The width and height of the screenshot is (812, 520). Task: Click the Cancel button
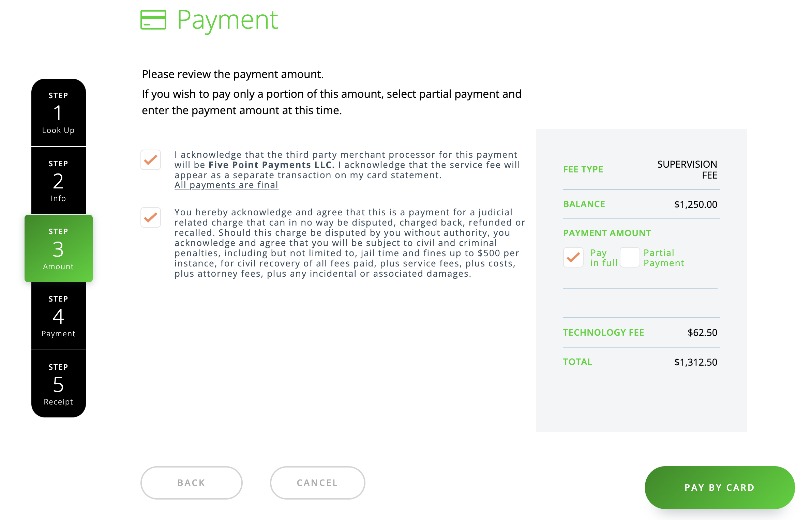[x=318, y=483]
